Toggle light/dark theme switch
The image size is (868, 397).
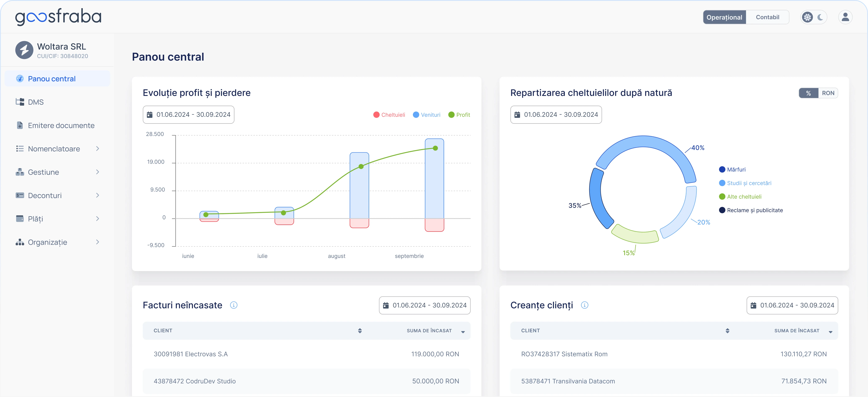(813, 17)
